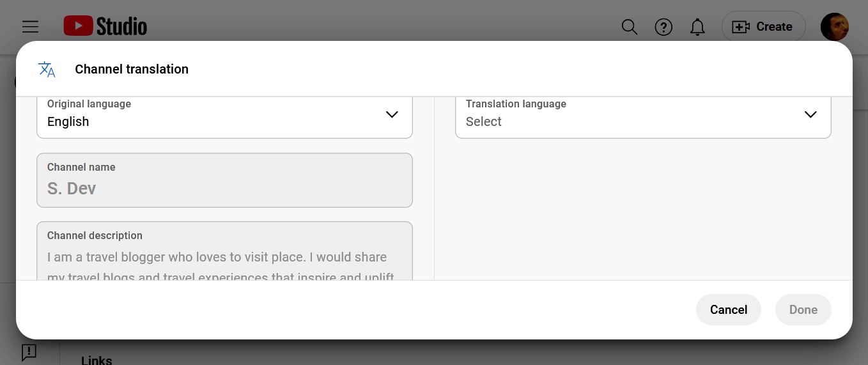Open search with the magnifier icon
The image size is (868, 365).
630,27
